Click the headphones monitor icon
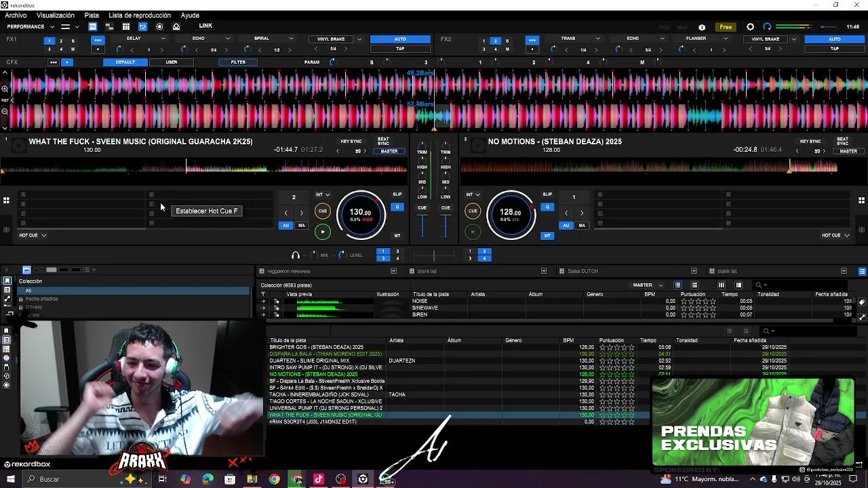868x488 pixels. click(296, 256)
